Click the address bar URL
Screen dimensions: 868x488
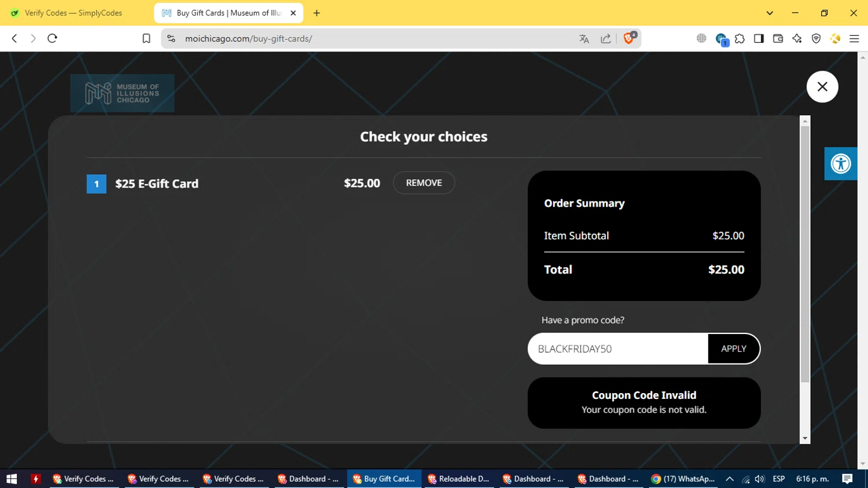tap(249, 39)
